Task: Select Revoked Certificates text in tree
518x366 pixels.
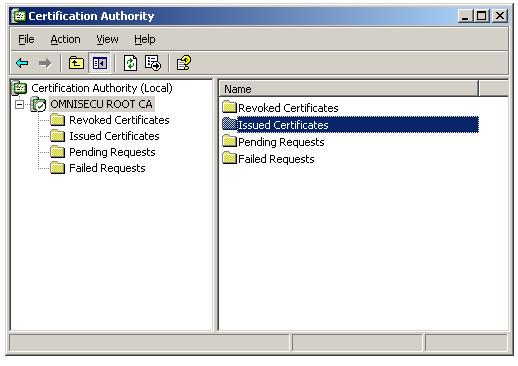Action: click(119, 120)
